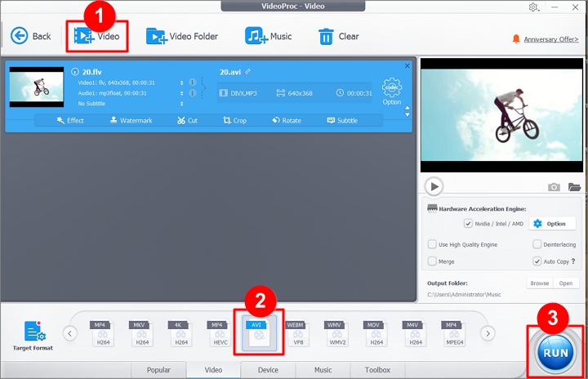Select MP4 H264 format
588x379 pixels.
click(102, 333)
